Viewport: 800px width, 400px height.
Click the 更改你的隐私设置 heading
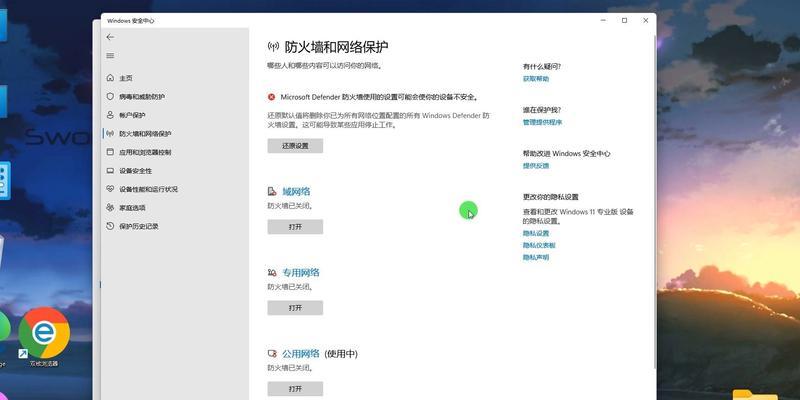(x=551, y=197)
